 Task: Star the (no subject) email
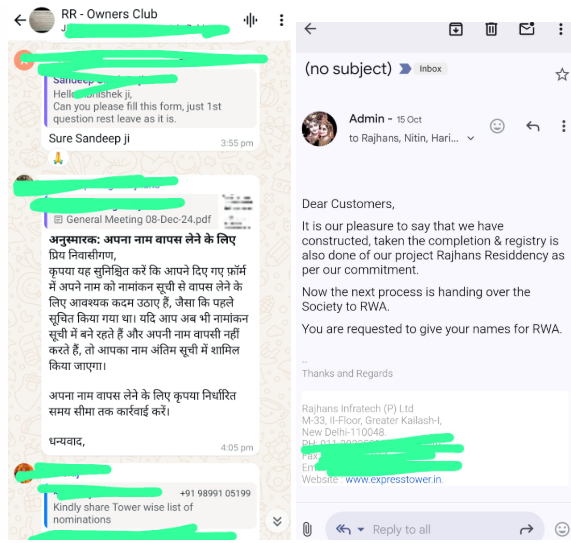click(x=562, y=74)
